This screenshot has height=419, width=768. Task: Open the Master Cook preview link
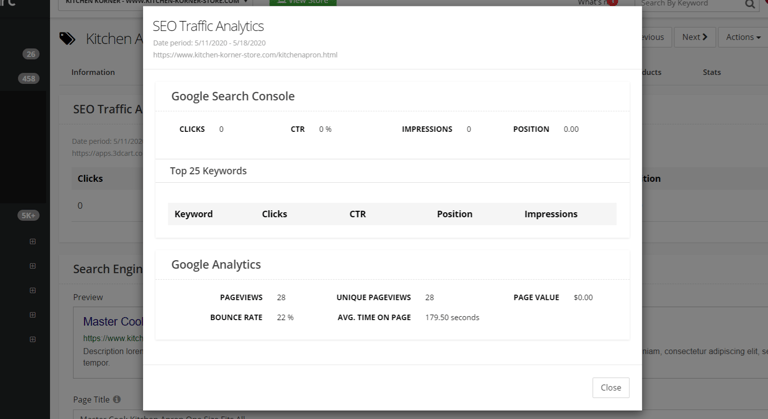tap(112, 322)
